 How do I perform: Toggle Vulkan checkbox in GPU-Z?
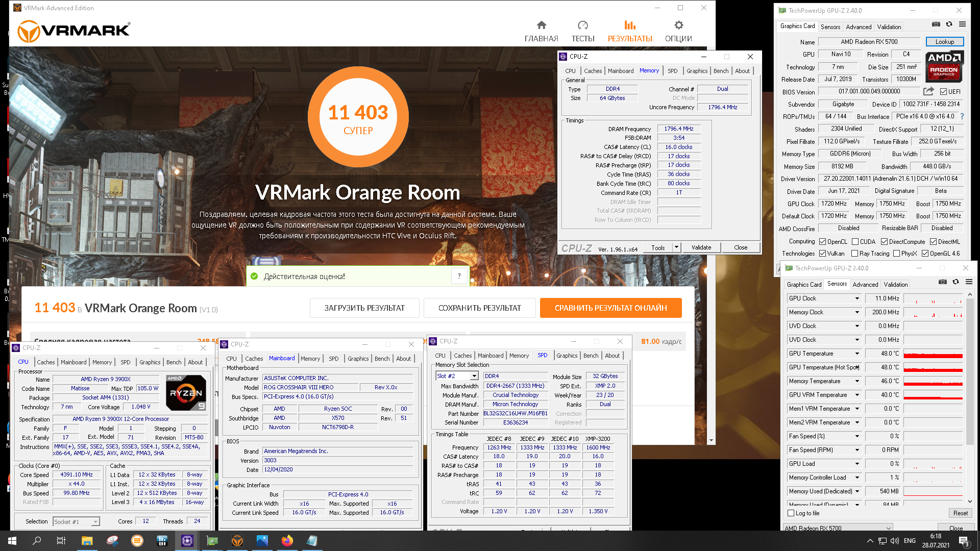click(x=822, y=254)
